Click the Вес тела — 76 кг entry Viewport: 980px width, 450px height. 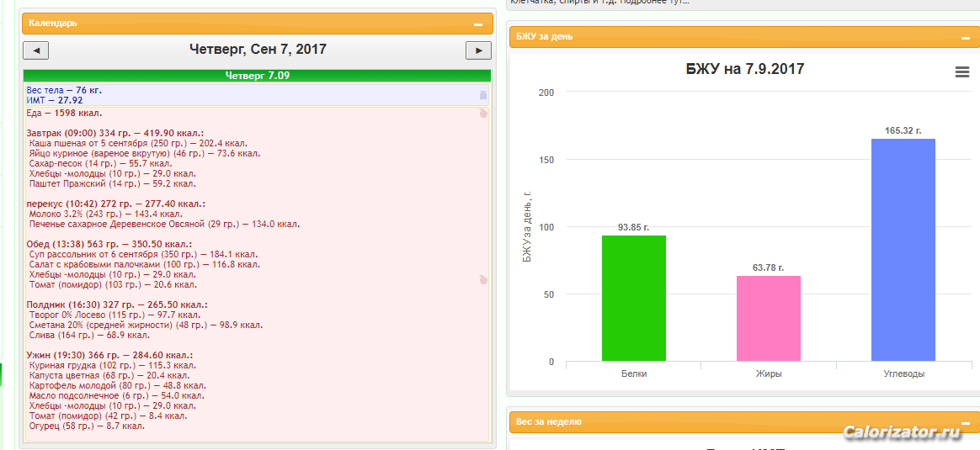64,90
